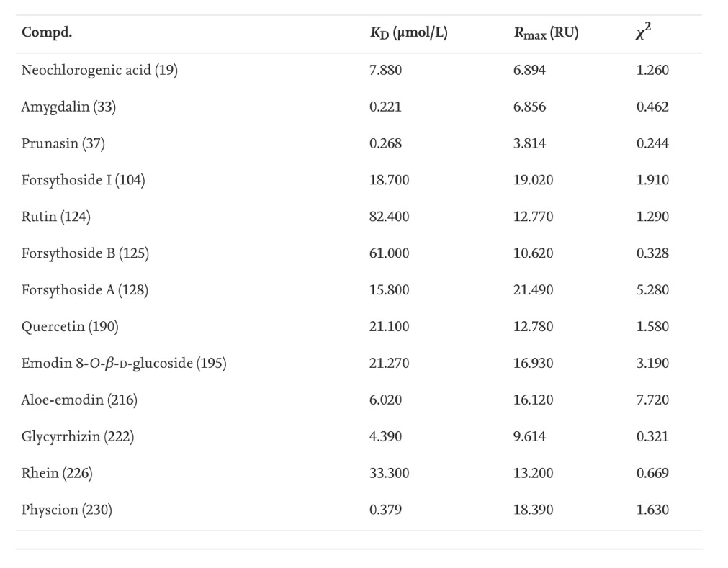This screenshot has height=568, width=728.
Task: Select the Amygdalin (33) compound name
Action: point(68,107)
